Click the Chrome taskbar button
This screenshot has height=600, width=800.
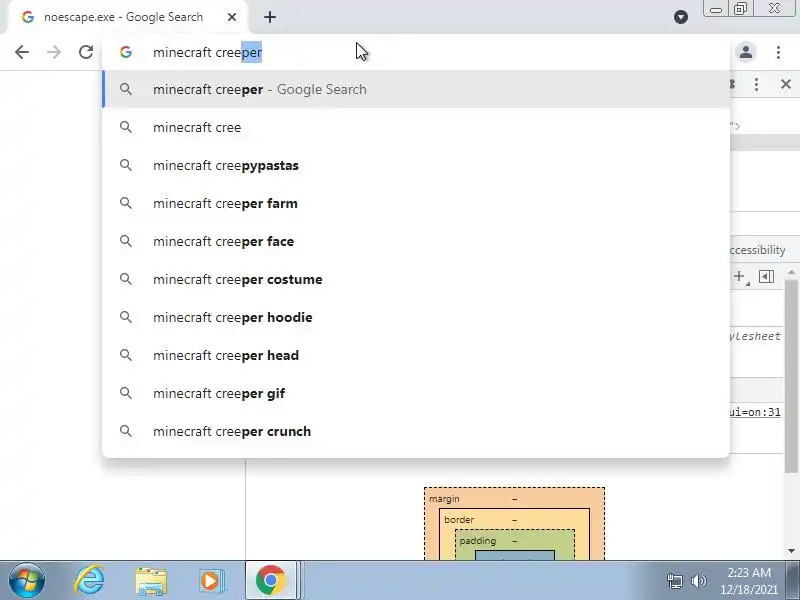pyautogui.click(x=271, y=580)
